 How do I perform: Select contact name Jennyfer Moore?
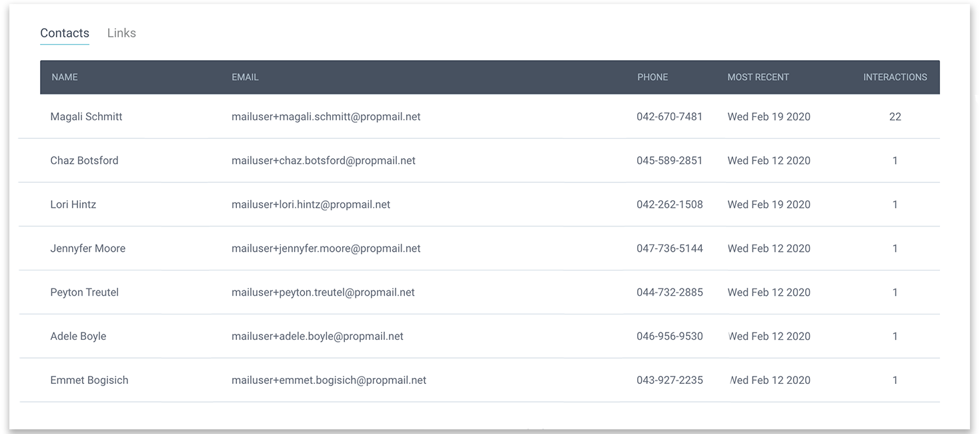[87, 248]
